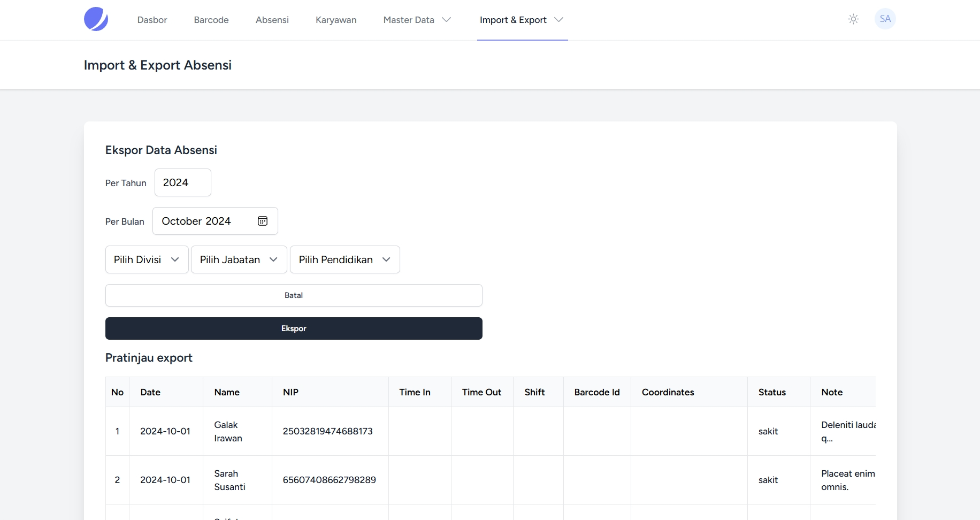
Task: Click the Status column header
Action: [772, 392]
